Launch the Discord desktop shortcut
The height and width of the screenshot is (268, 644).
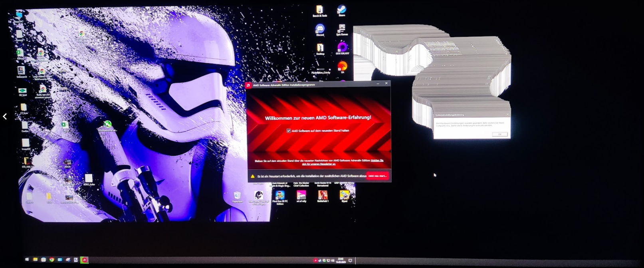(x=320, y=30)
